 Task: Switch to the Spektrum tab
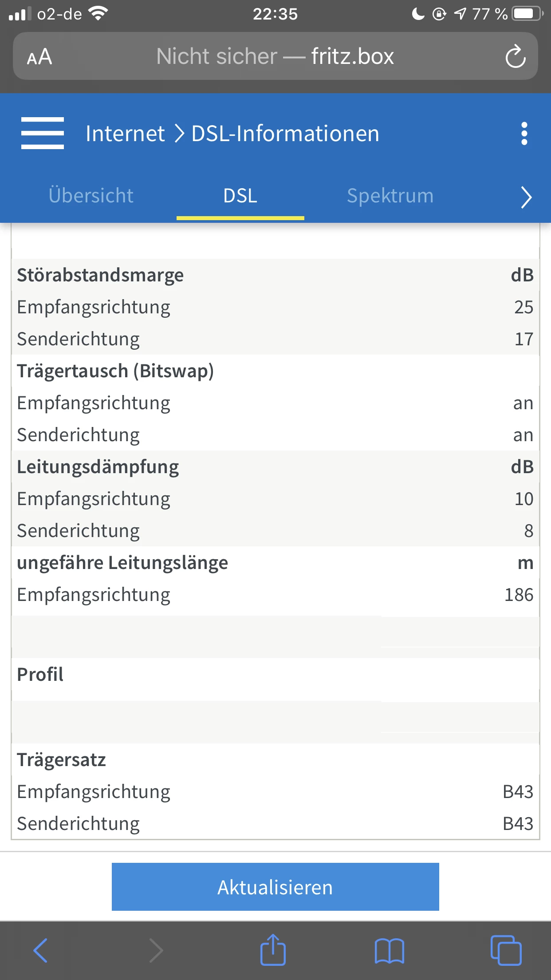pos(390,196)
